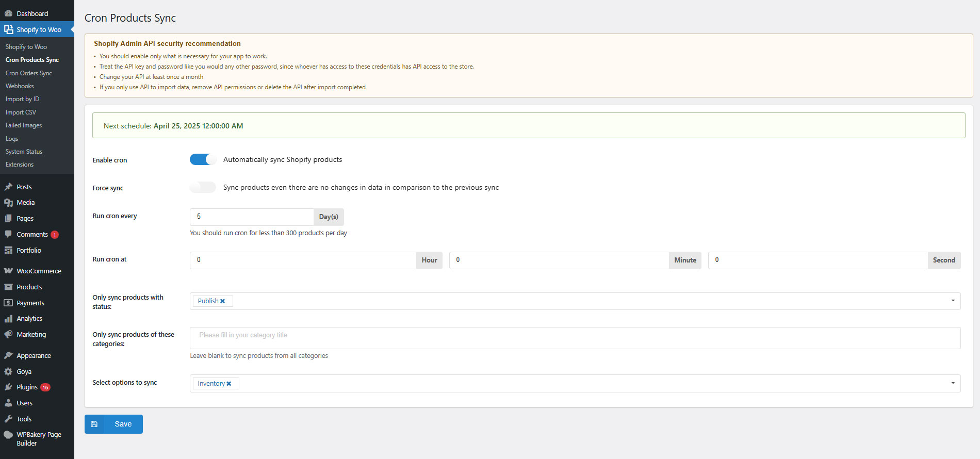
Task: Click the Goya gear icon
Action: (x=8, y=371)
